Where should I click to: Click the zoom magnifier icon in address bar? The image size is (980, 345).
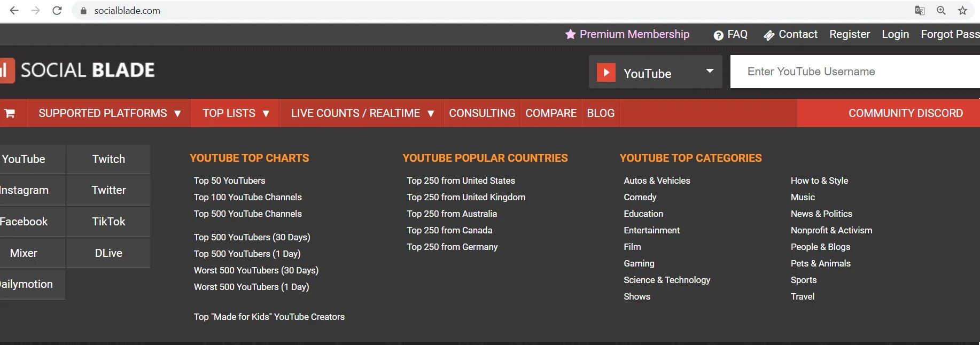[x=941, y=10]
